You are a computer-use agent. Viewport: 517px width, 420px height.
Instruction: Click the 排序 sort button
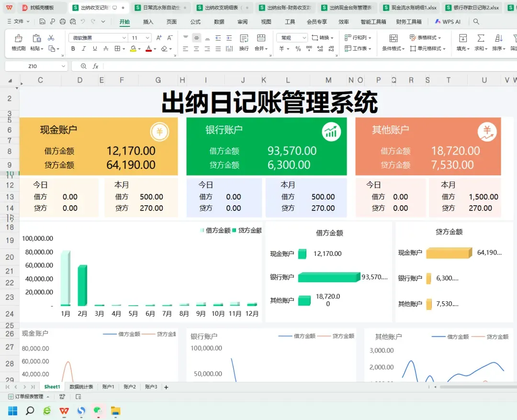tap(498, 42)
